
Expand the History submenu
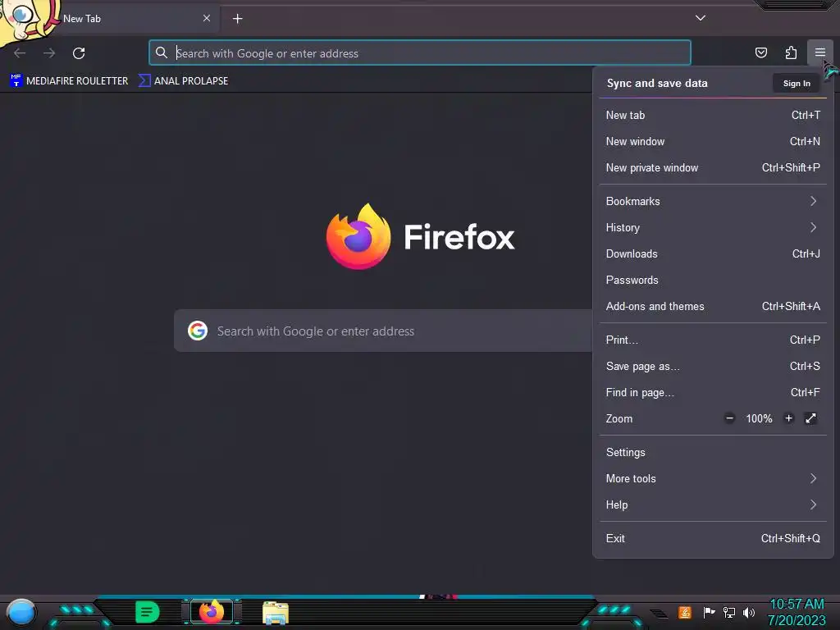[713, 228]
